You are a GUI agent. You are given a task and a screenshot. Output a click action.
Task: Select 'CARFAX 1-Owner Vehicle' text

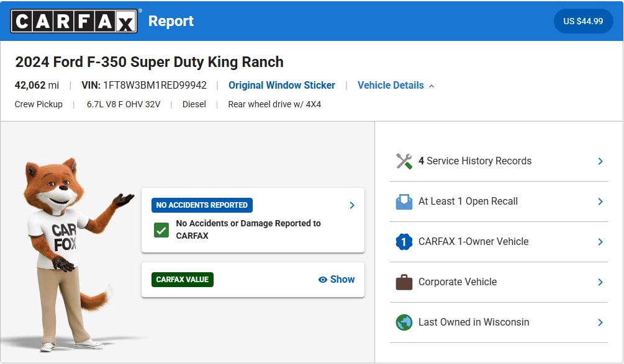(473, 242)
